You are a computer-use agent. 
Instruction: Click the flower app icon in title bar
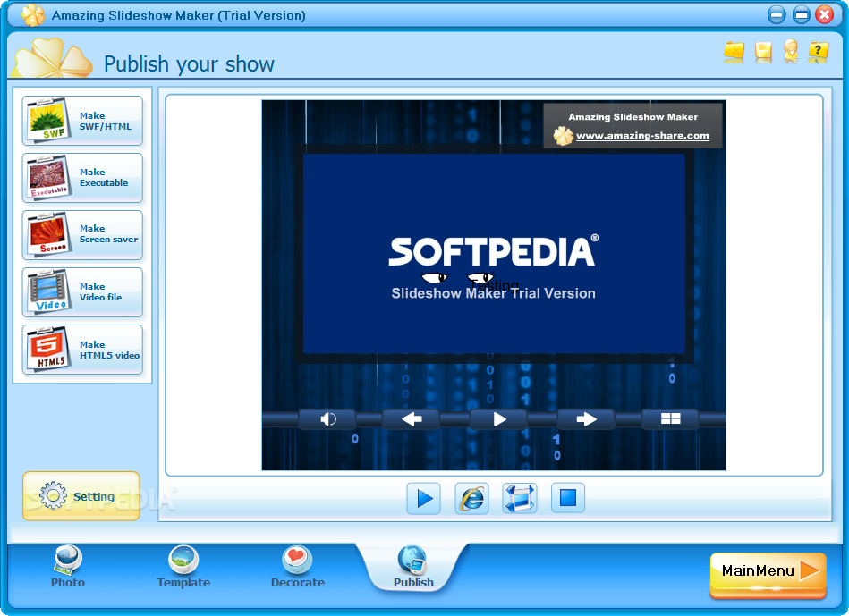pos(33,14)
